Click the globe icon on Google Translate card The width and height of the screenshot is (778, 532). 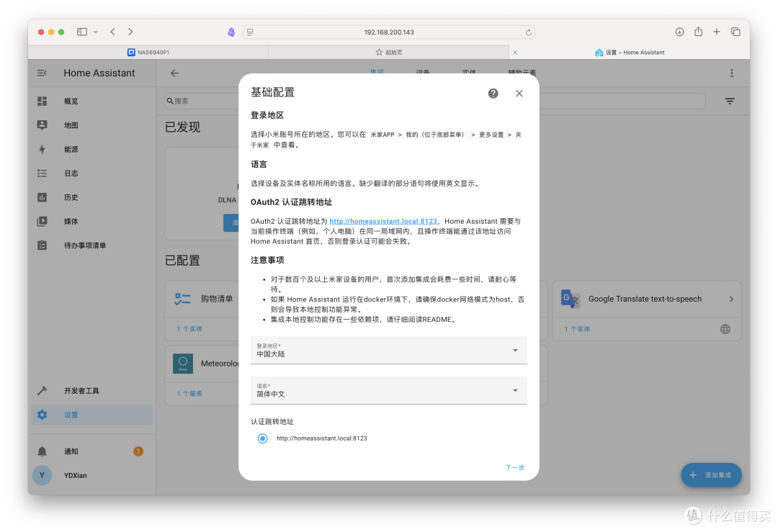(x=725, y=329)
